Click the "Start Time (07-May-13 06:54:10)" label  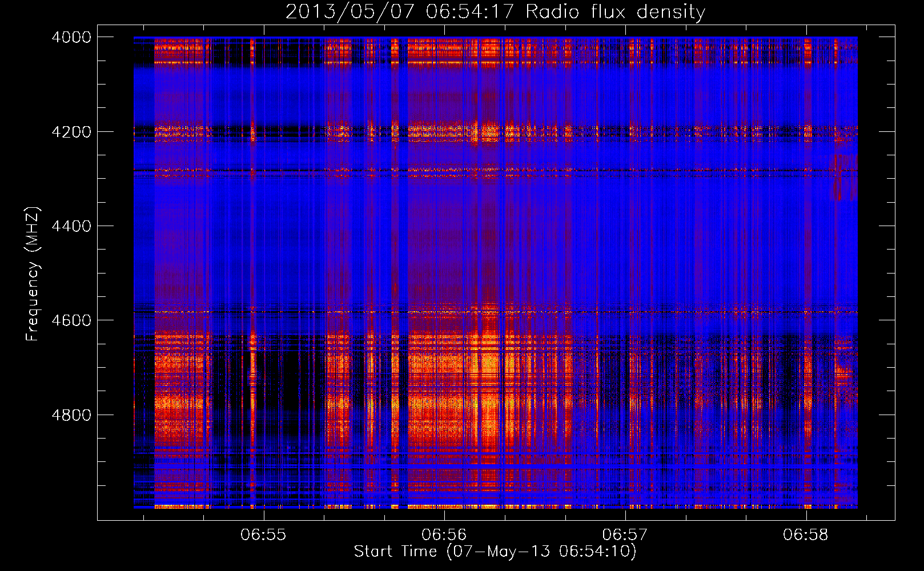(495, 552)
